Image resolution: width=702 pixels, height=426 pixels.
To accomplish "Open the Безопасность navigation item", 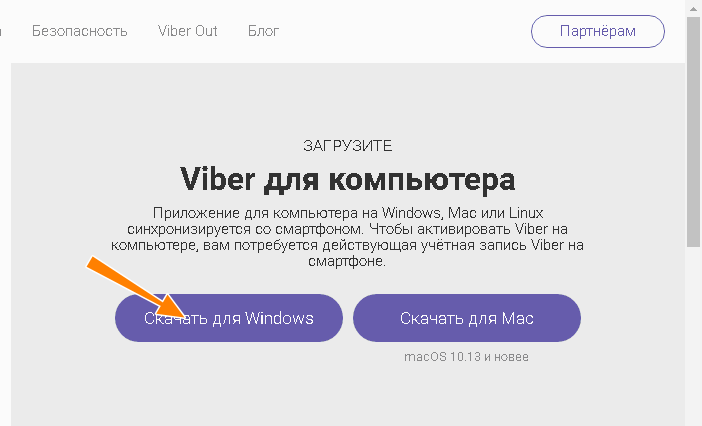I will tap(80, 31).
